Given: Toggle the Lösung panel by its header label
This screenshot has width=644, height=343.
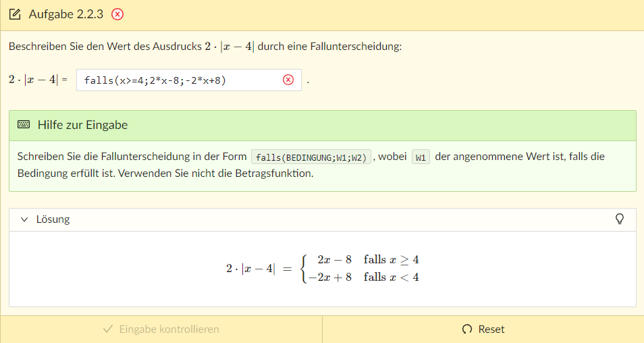Looking at the screenshot, I should tap(53, 219).
